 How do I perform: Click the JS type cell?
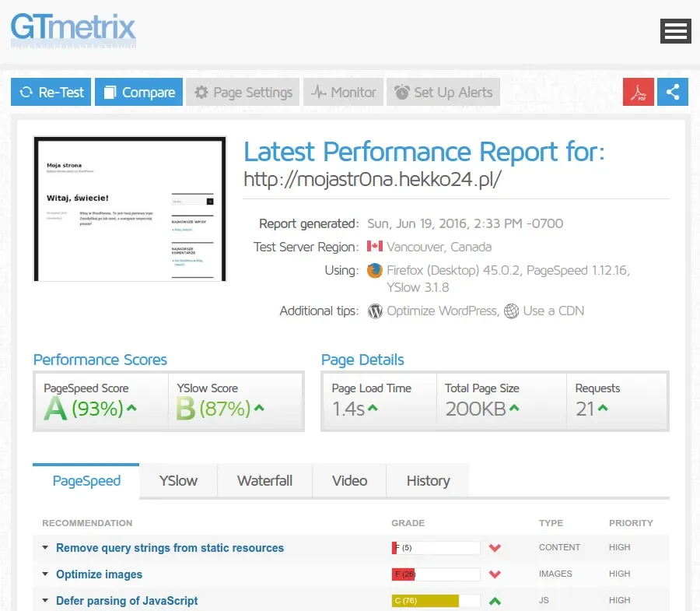(x=544, y=600)
